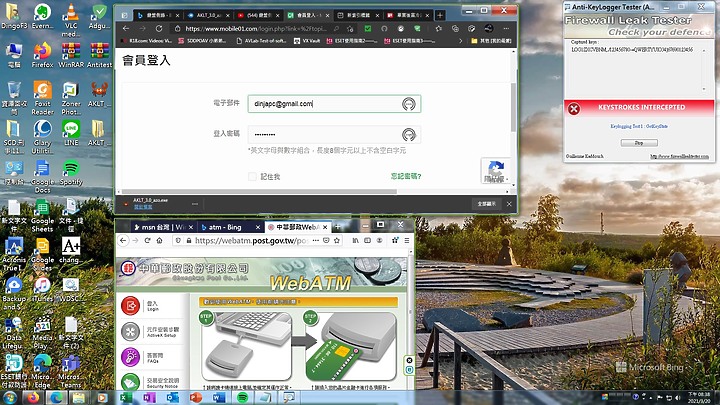Viewport: 720px width, 405px height.
Task: Click the captured keys text box scrollbar
Action: [x=704, y=69]
